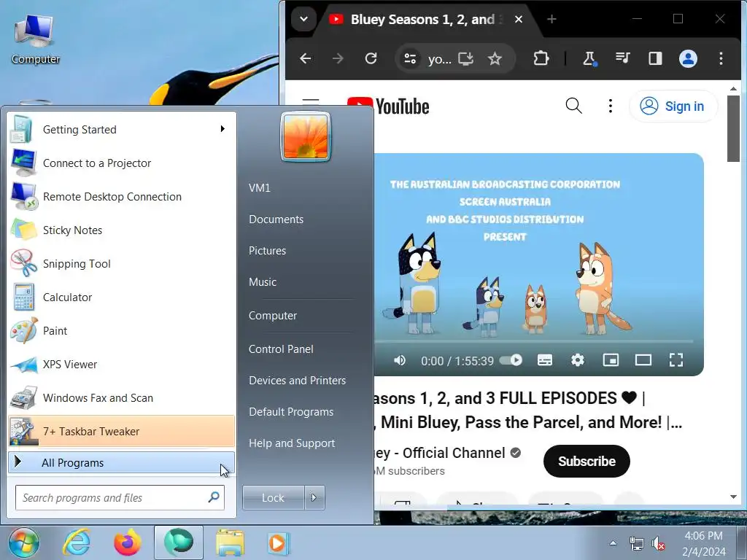The width and height of the screenshot is (747, 560).
Task: Open Chrome tab search dropdown
Action: click(x=303, y=20)
